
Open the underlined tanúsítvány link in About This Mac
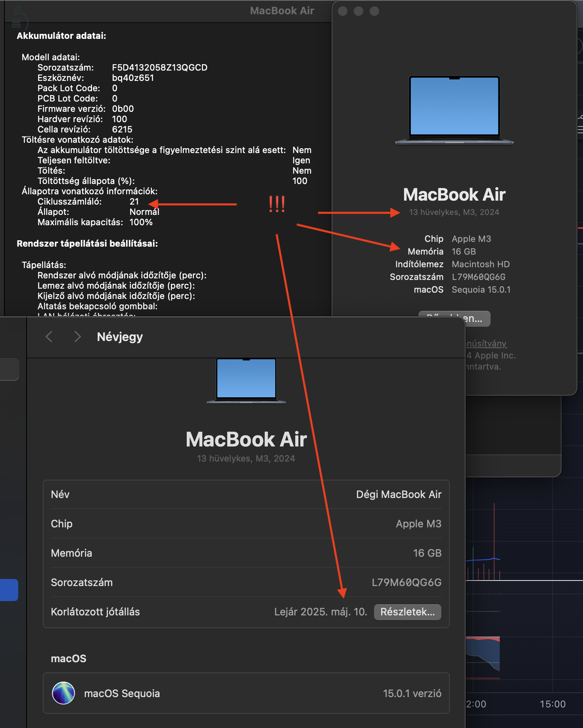(487, 343)
